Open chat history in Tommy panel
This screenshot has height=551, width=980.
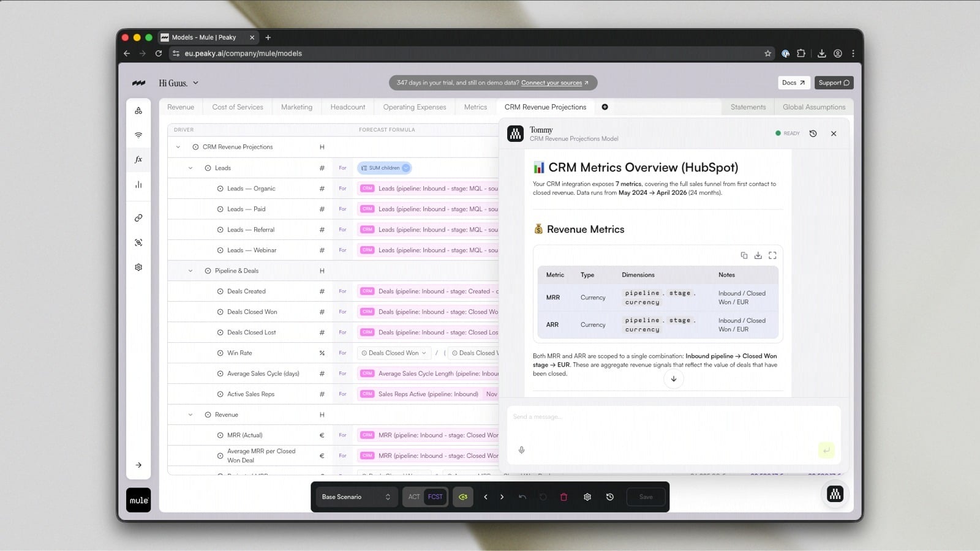(x=813, y=133)
